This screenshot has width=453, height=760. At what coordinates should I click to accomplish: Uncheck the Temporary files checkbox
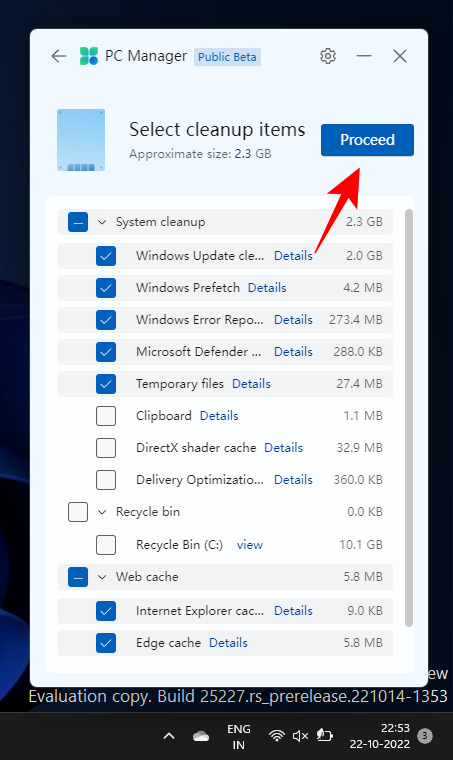(106, 384)
